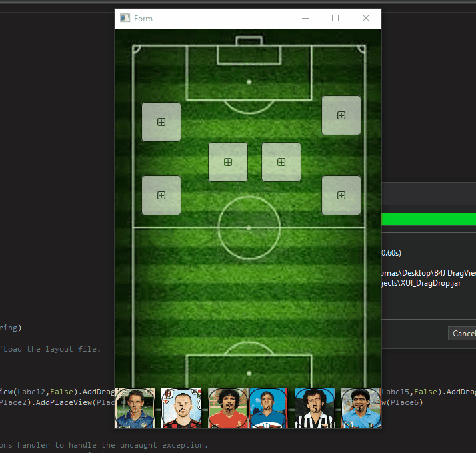Click the green compile progress bar
This screenshot has height=453, width=476.
click(429, 219)
